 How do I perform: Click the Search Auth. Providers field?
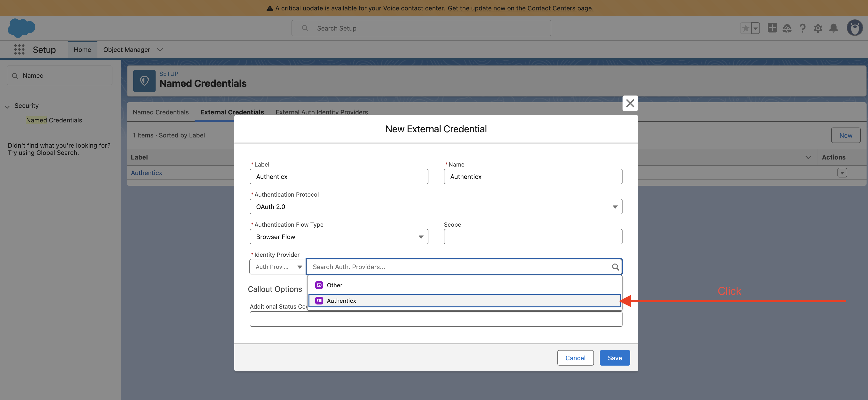coord(464,267)
